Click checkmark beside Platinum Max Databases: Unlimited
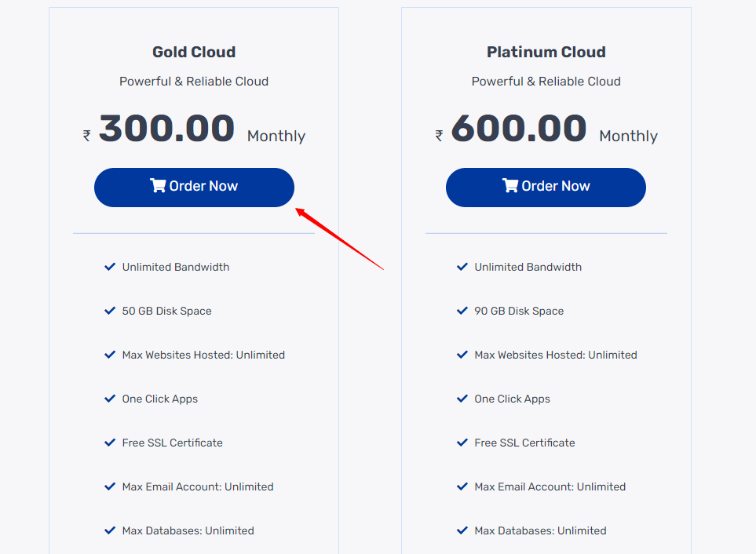This screenshot has height=554, width=756. click(x=462, y=530)
